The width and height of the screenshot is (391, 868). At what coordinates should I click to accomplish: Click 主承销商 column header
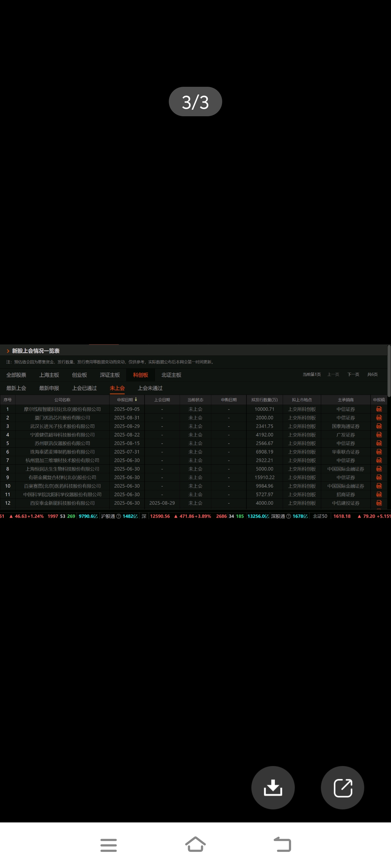click(345, 400)
